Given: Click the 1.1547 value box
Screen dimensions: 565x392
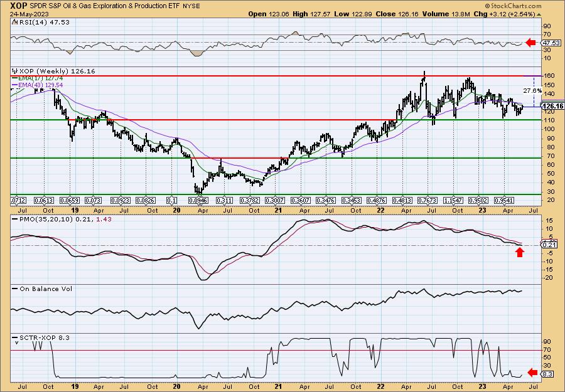Looking at the screenshot, I should click(453, 200).
